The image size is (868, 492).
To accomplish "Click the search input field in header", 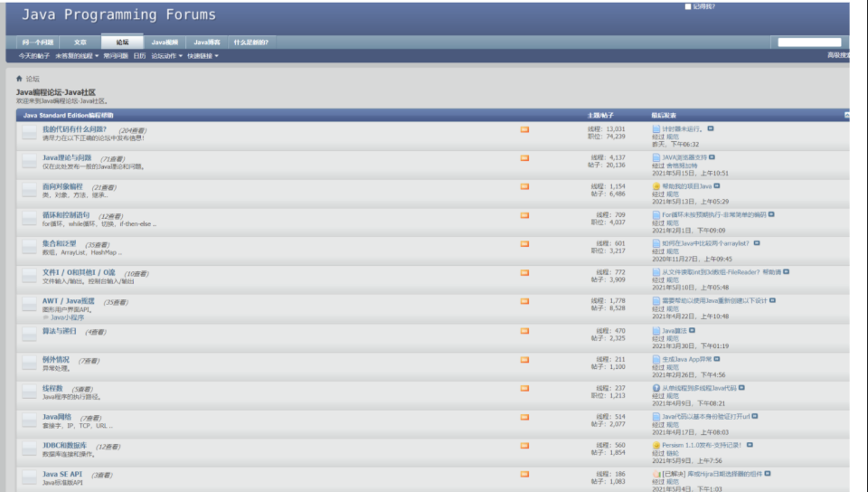I will (x=809, y=43).
